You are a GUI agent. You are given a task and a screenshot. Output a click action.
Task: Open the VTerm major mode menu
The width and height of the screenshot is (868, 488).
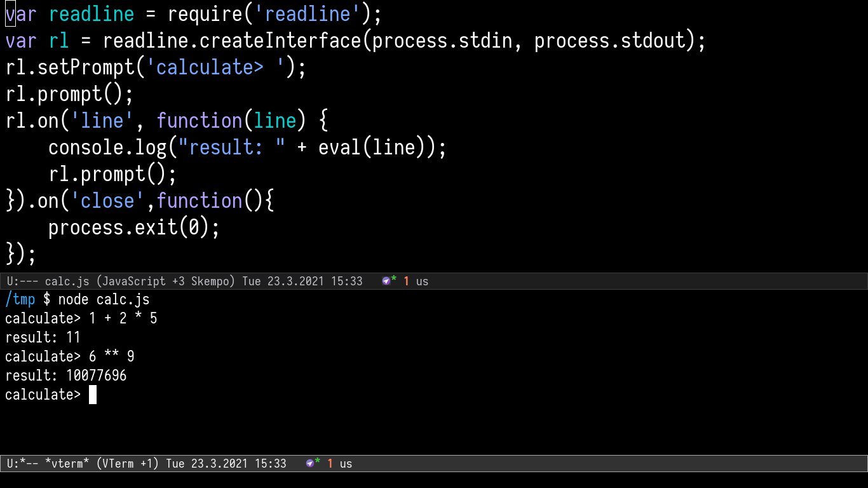(119, 464)
